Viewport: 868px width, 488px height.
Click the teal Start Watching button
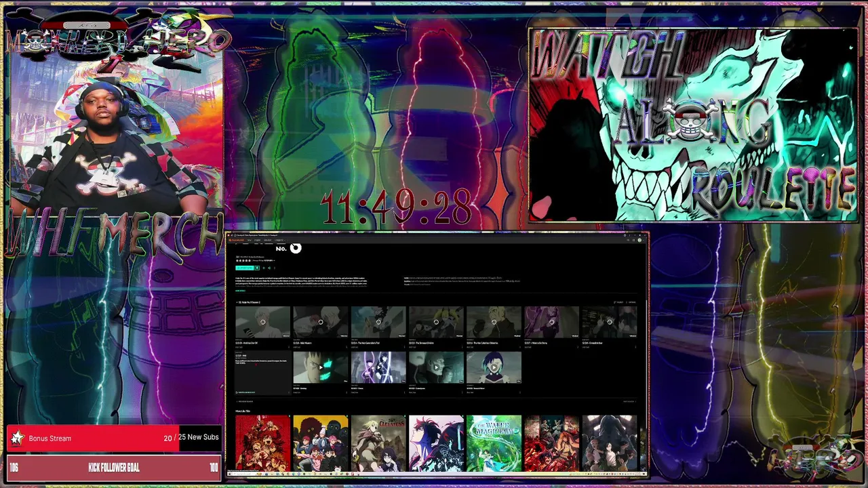(x=245, y=268)
